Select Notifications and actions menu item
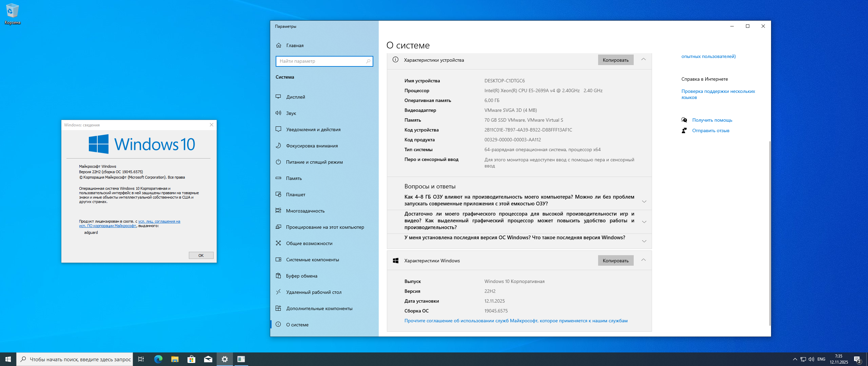Image resolution: width=868 pixels, height=366 pixels. pos(313,129)
